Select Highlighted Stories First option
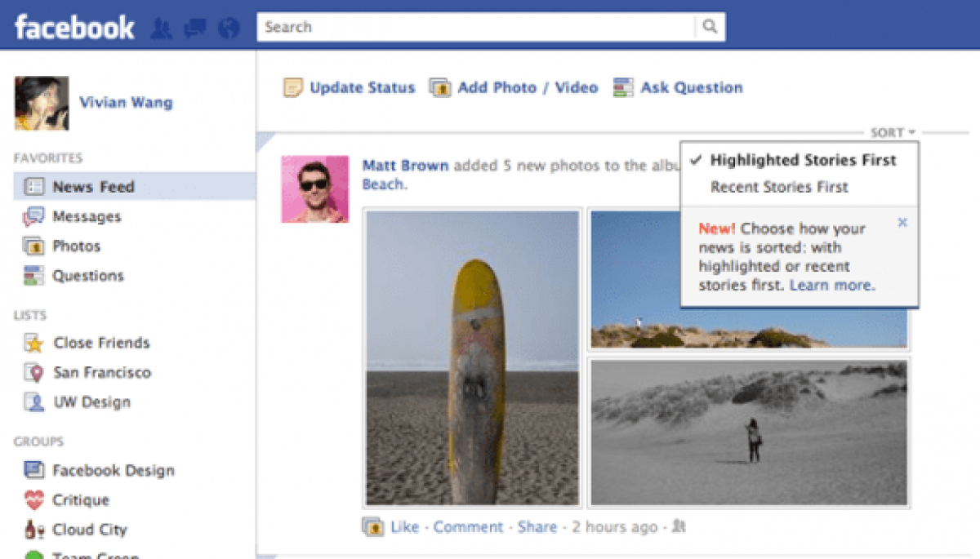 coord(803,160)
